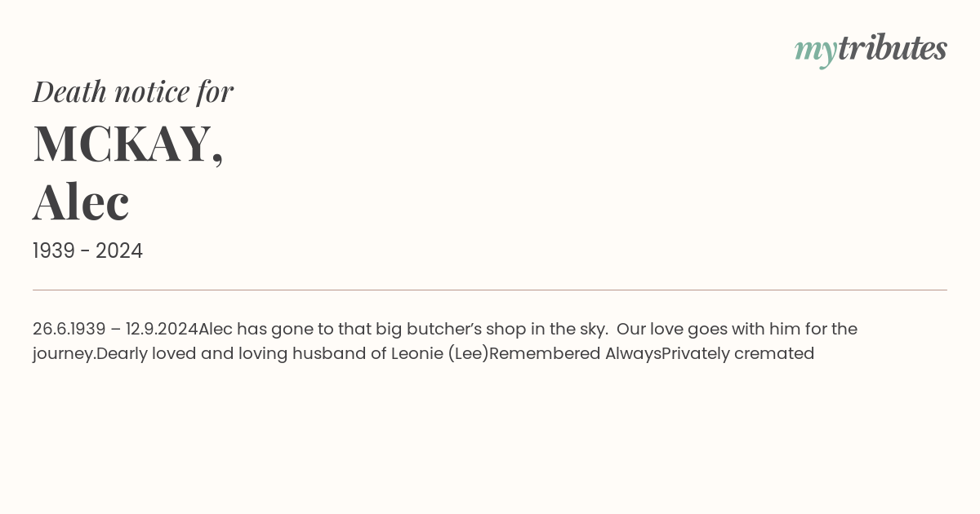This screenshot has height=514, width=980.
Task: Click the comma after MCKAY
Action: 217,160
